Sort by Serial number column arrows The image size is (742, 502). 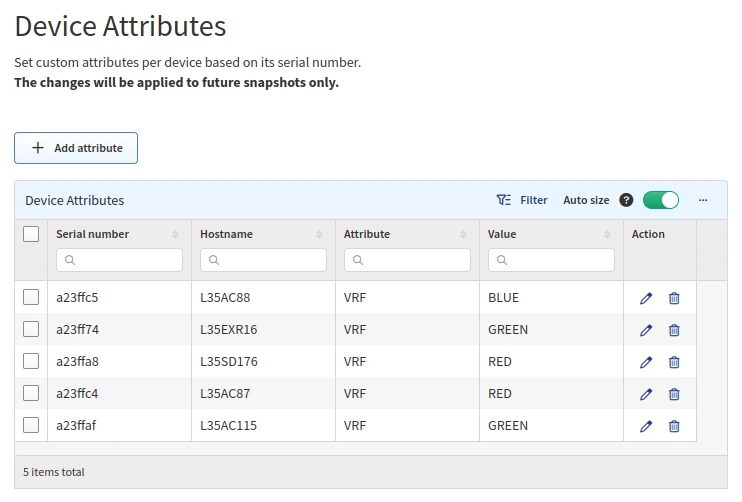[175, 234]
